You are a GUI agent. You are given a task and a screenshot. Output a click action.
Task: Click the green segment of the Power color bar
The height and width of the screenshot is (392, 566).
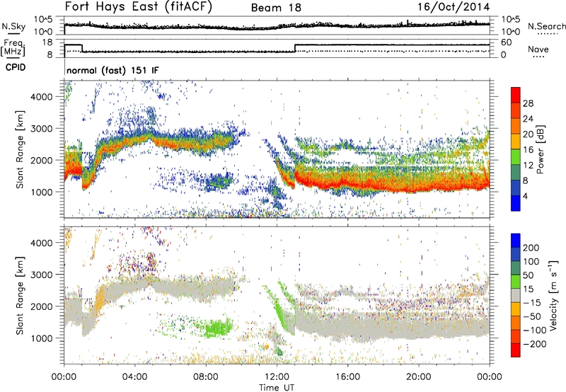[516, 157]
